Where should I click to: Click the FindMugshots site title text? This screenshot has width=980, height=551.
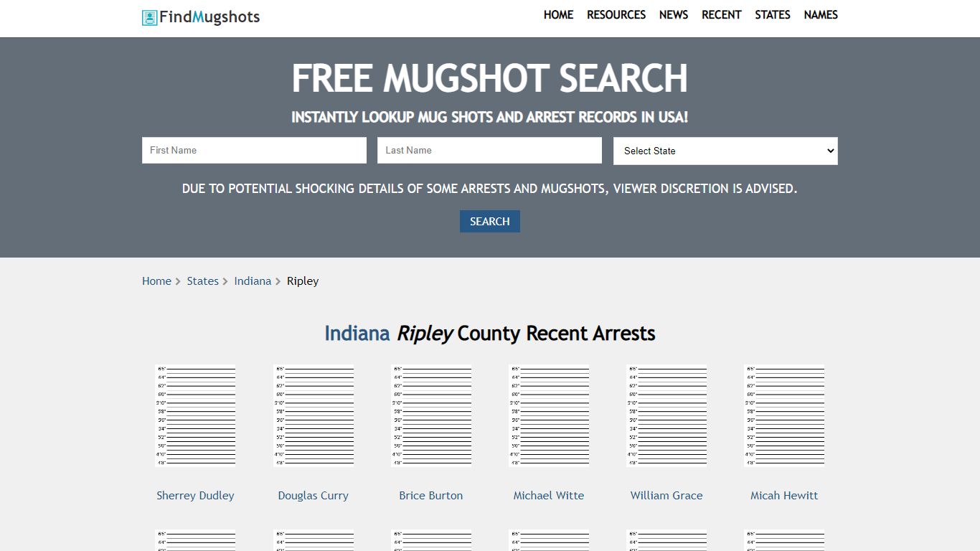[209, 17]
